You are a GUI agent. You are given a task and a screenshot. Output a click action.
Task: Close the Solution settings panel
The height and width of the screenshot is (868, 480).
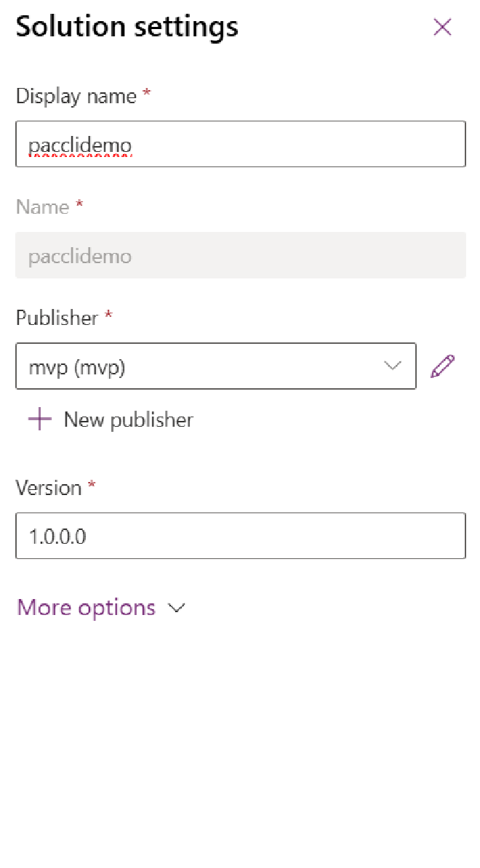pos(442,28)
